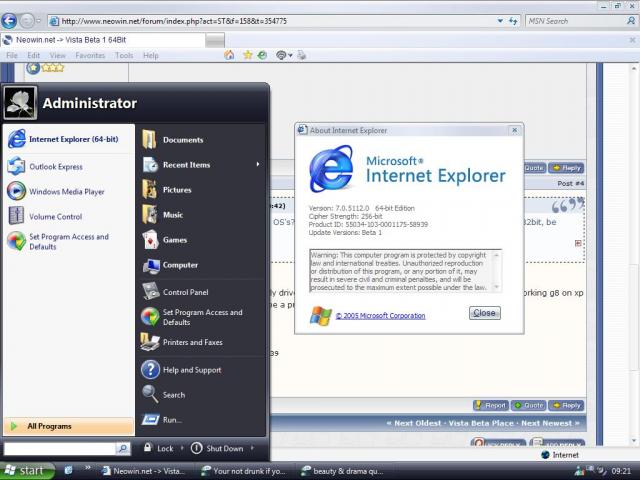This screenshot has height=480, width=640.
Task: Click the 2005 Microsoft Corporation copyright link
Action: pos(380,316)
